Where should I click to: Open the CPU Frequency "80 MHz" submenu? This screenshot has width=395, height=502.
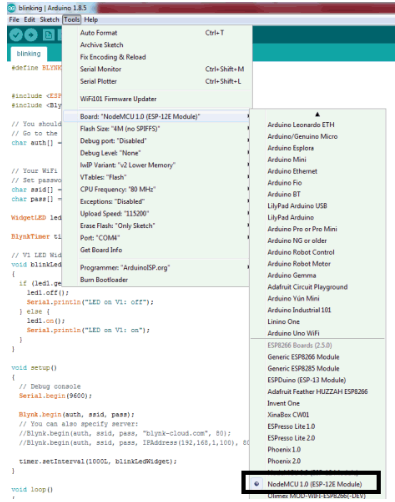156,189
